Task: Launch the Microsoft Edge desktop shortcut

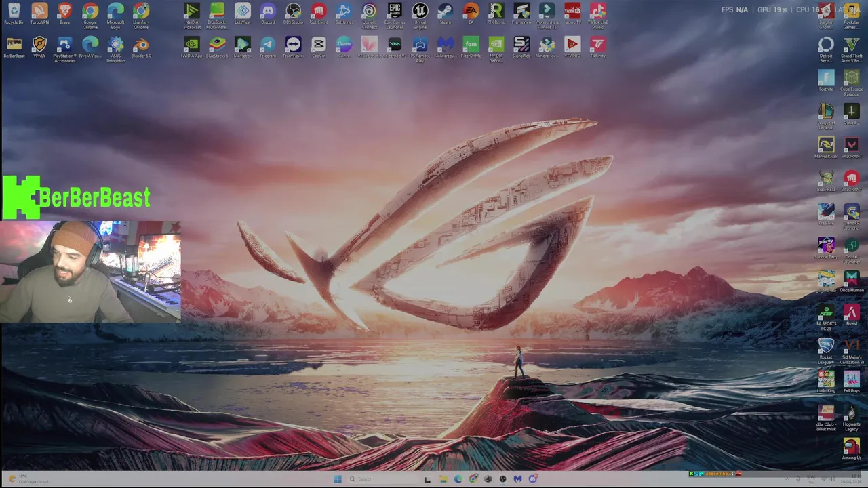Action: 116,16
